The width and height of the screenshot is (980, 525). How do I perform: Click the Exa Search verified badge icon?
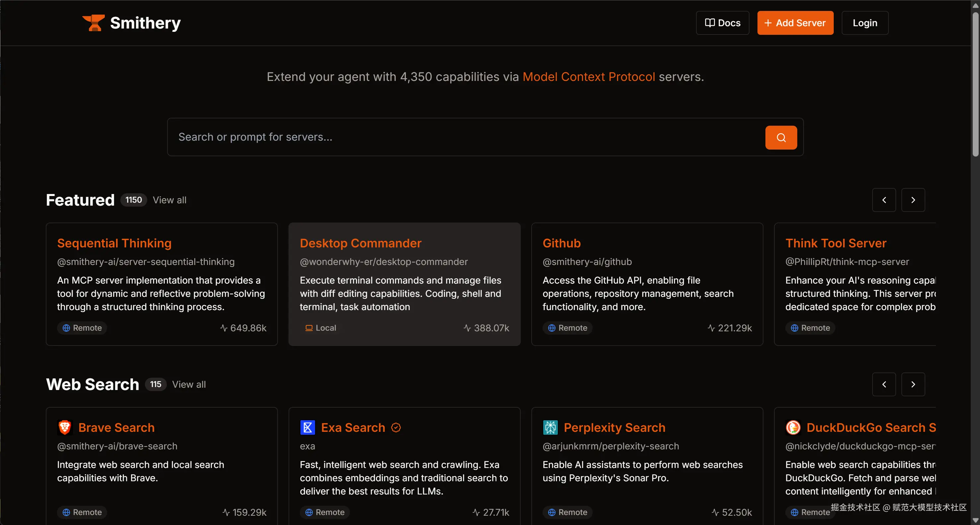coord(396,427)
